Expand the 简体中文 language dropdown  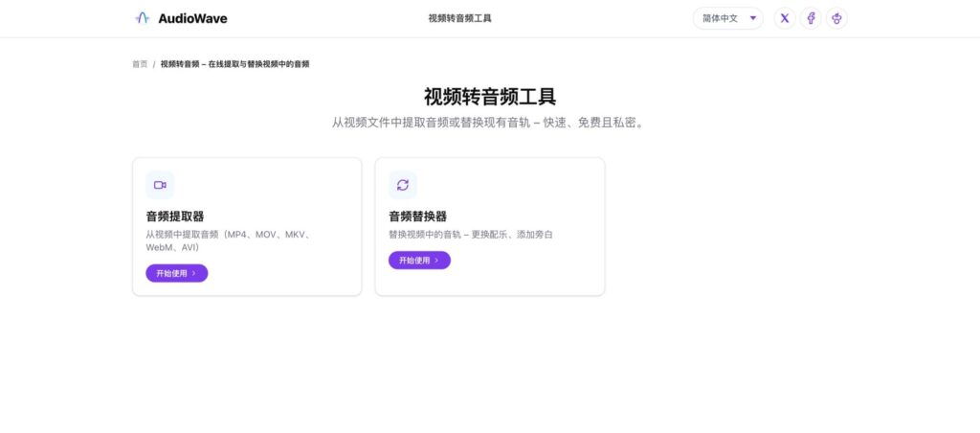(728, 18)
